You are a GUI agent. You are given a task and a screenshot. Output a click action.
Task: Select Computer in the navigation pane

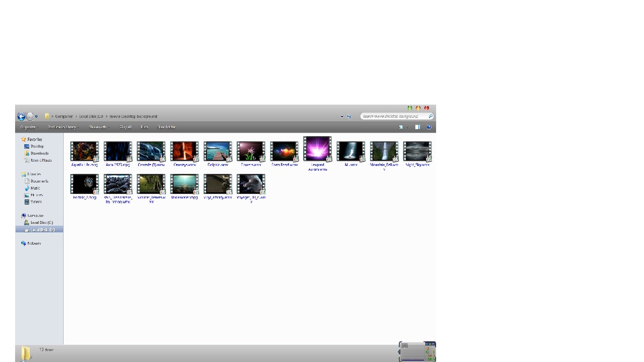pyautogui.click(x=33, y=215)
